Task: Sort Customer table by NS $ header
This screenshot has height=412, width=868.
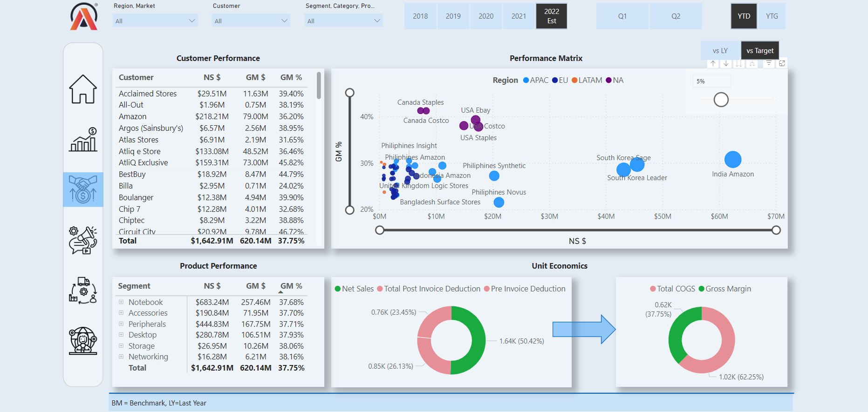Action: (212, 77)
